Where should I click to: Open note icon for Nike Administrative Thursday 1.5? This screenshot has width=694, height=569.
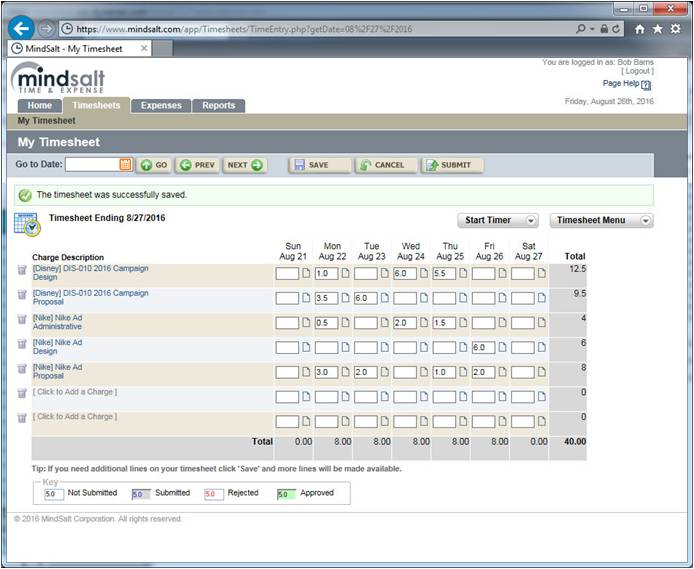click(463, 323)
